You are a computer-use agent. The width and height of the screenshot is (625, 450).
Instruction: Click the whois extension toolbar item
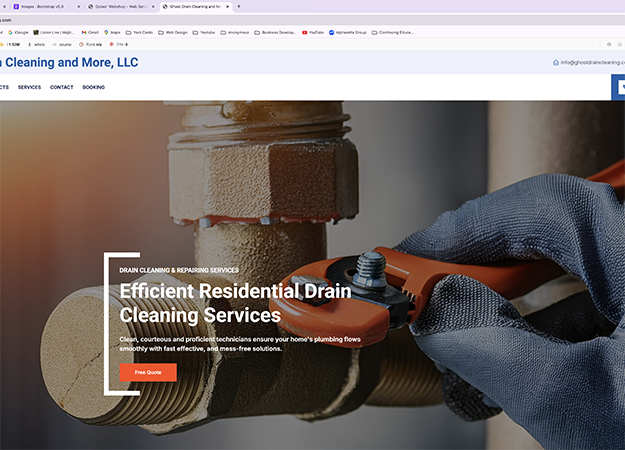[x=38, y=44]
